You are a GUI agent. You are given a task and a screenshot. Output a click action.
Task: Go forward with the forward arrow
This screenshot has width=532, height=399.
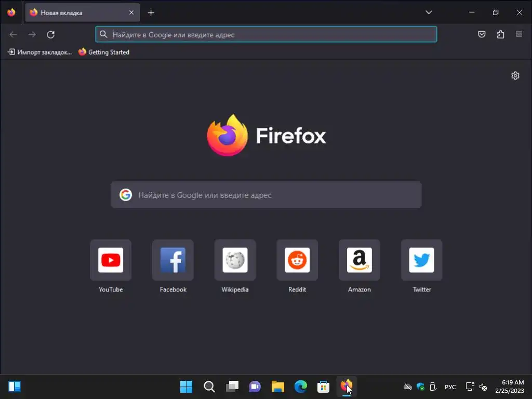(x=32, y=34)
